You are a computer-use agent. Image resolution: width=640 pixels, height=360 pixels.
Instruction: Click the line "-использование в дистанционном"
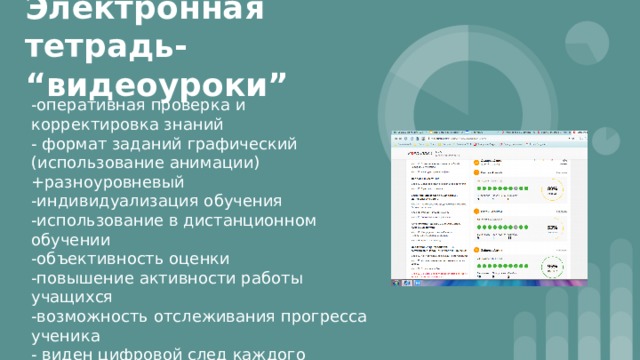coord(174,220)
